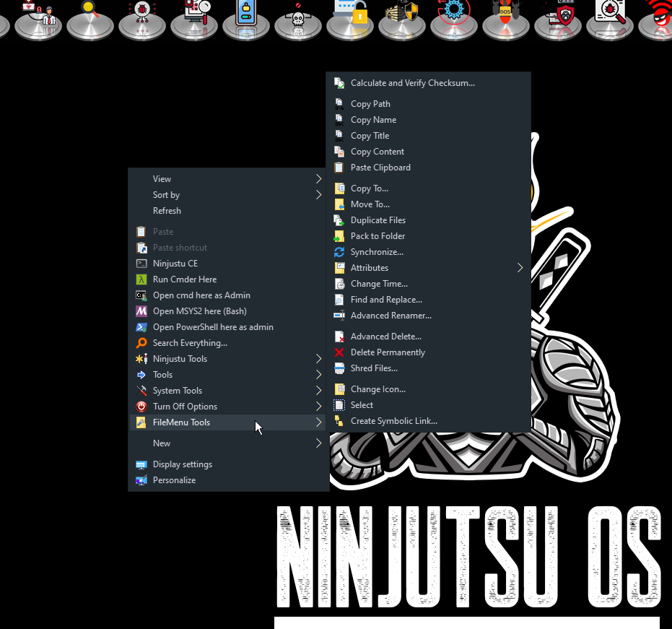The height and width of the screenshot is (629, 672).
Task: Click the Shred Files shredder icon
Action: 339,368
